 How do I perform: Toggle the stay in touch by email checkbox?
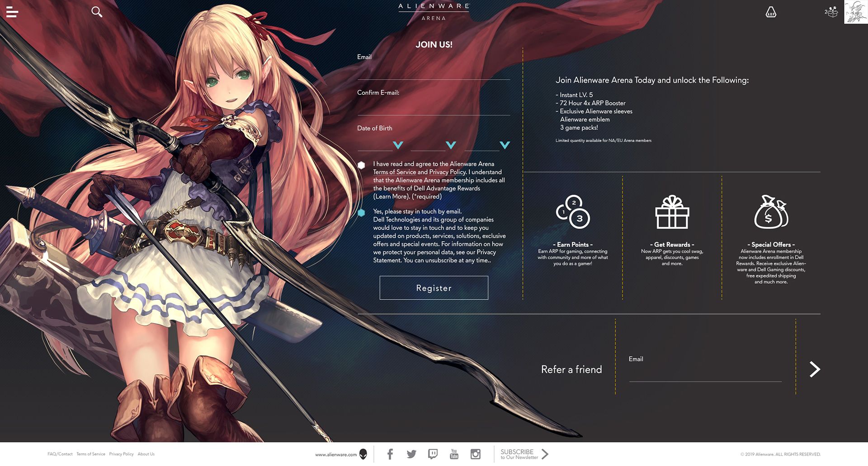(x=361, y=213)
